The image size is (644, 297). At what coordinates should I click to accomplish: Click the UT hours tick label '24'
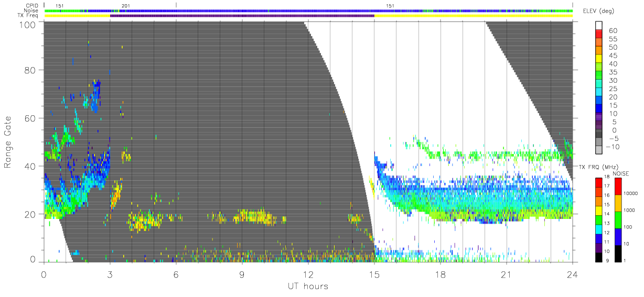click(x=572, y=274)
